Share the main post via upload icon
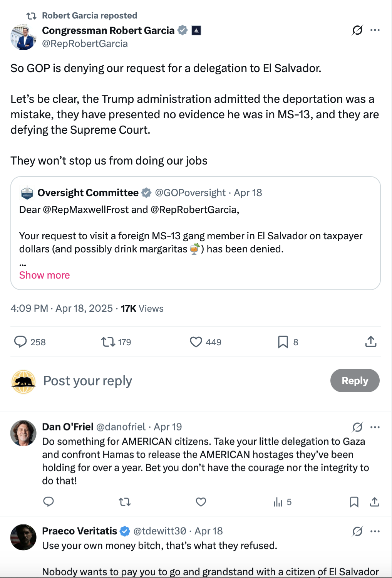The width and height of the screenshot is (392, 578). point(371,342)
